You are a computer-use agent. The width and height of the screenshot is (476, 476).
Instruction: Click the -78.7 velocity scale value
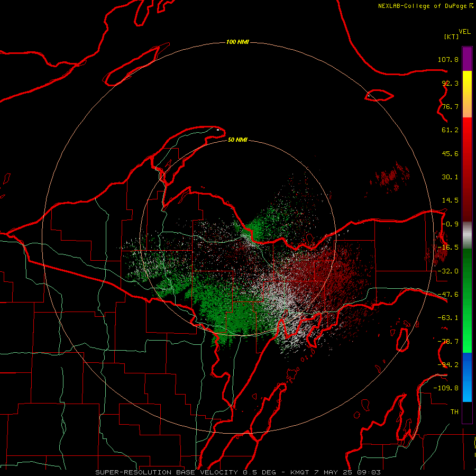click(448, 342)
